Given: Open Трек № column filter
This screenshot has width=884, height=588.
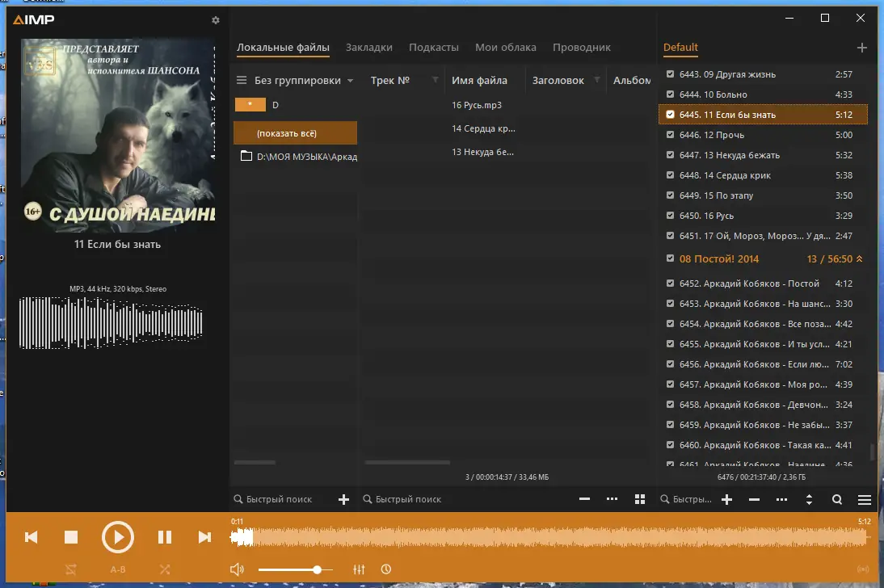Looking at the screenshot, I should pyautogui.click(x=436, y=79).
